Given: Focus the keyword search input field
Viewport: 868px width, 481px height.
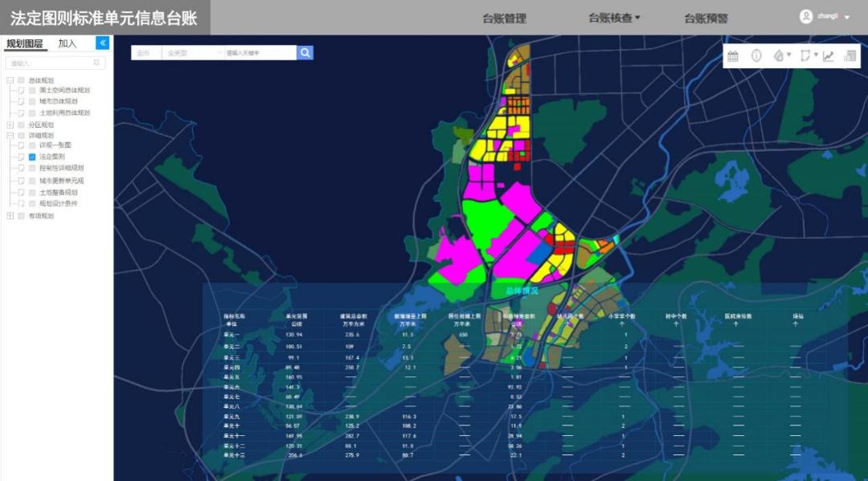Looking at the screenshot, I should click(x=260, y=53).
